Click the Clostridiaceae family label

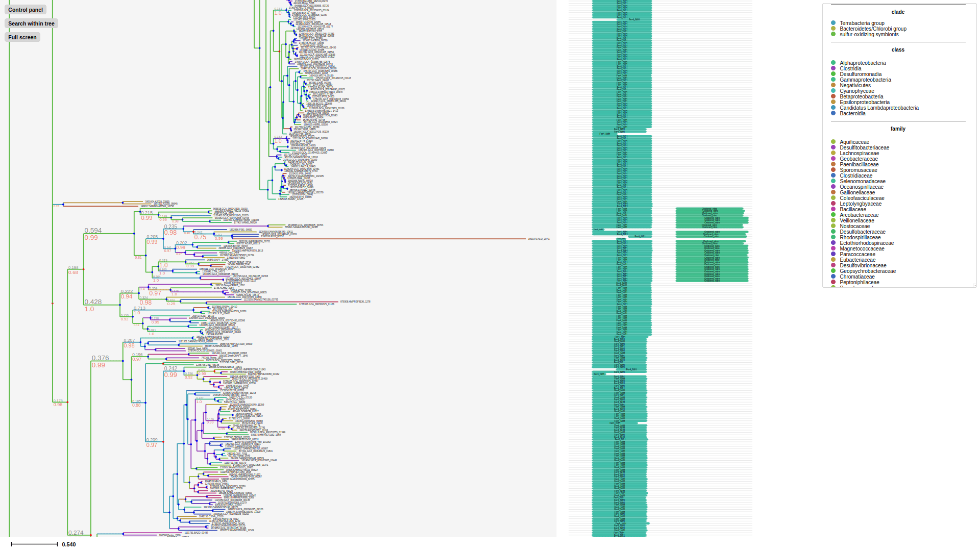(856, 176)
